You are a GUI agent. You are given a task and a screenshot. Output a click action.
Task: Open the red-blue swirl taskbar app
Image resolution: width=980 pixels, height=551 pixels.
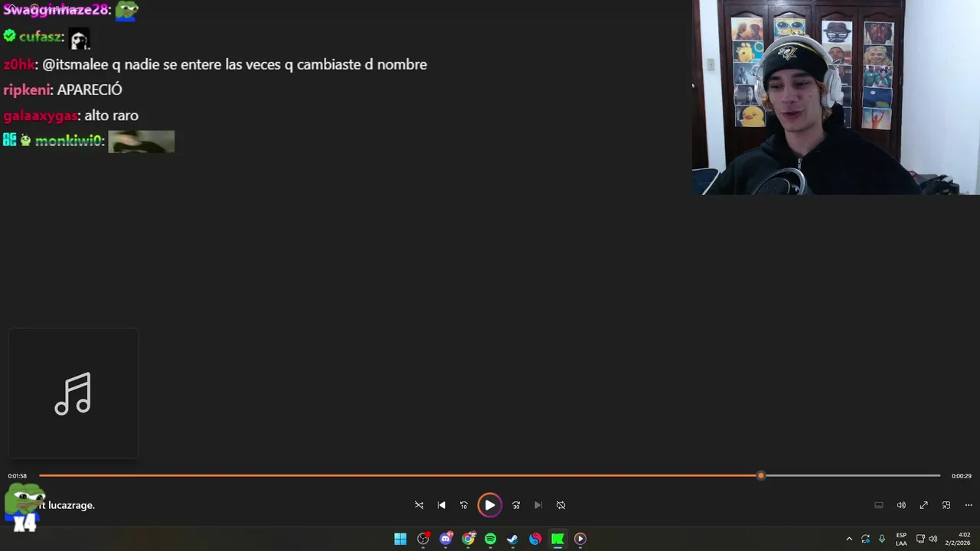tap(535, 539)
